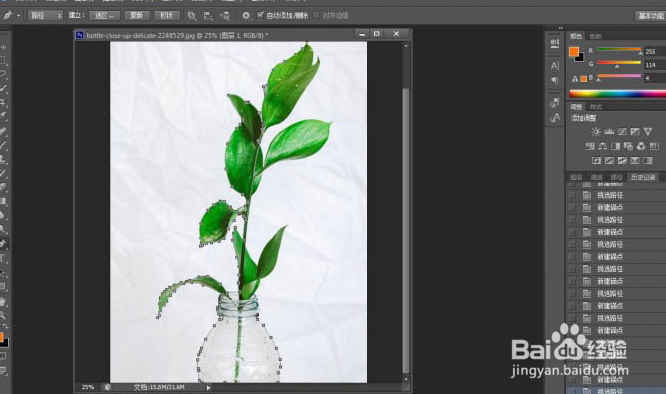Image resolution: width=666 pixels, height=394 pixels.
Task: Click the 形状 shape button
Action: click(x=166, y=16)
